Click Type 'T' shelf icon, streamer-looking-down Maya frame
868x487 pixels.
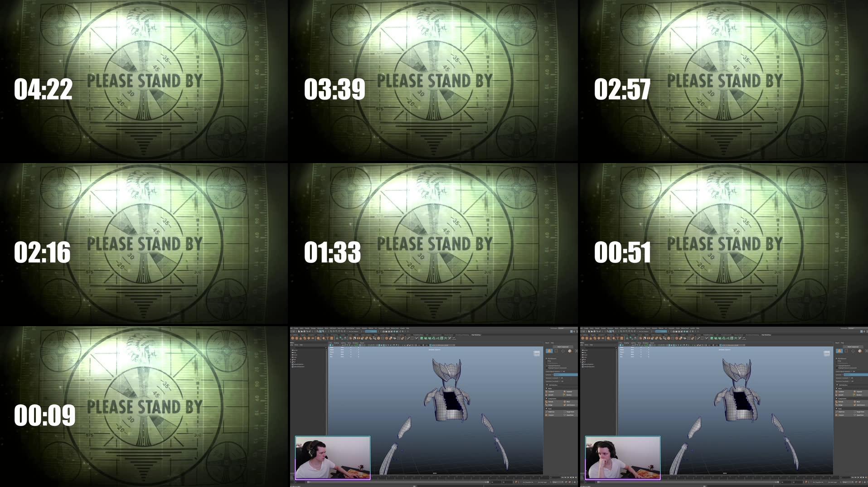(x=328, y=338)
